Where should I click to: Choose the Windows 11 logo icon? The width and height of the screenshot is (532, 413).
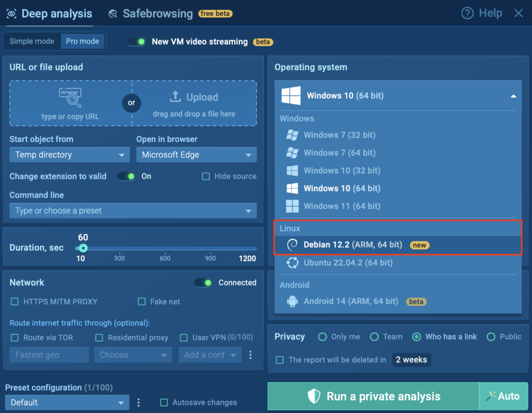292,206
